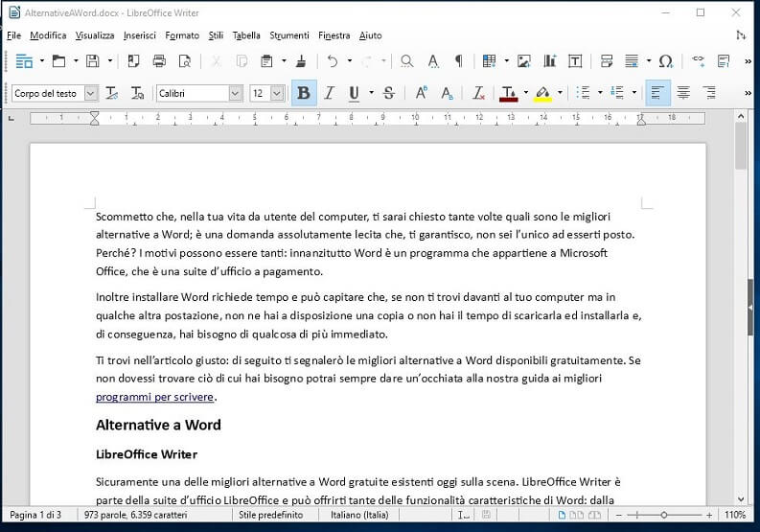Open paragraph style dropdown Corpo del testo
This screenshot has width=760, height=532.
click(x=91, y=93)
